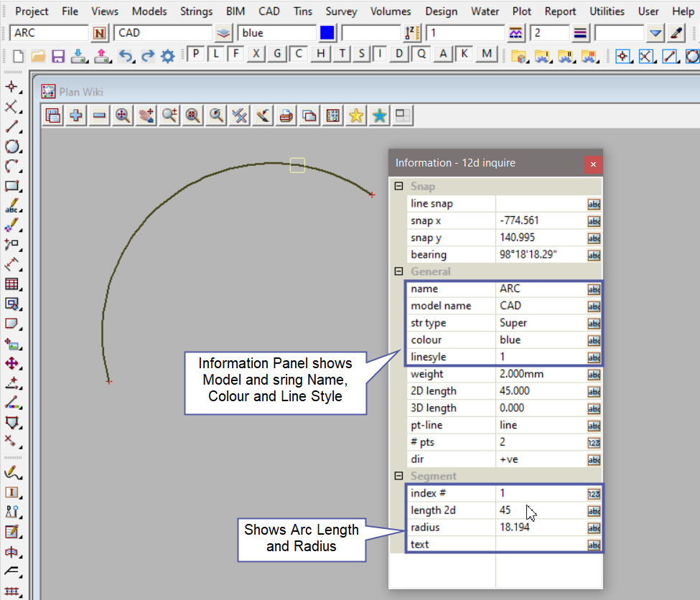700x600 pixels.
Task: Toggle the M snap button
Action: pyautogui.click(x=487, y=54)
